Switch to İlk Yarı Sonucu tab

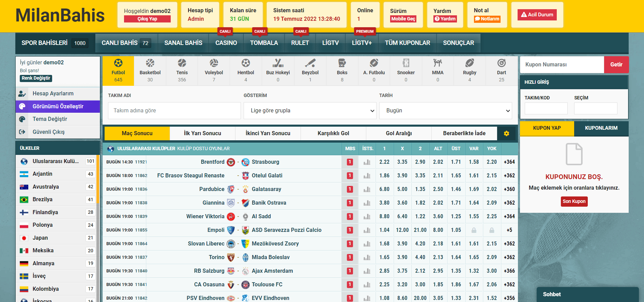pyautogui.click(x=202, y=133)
